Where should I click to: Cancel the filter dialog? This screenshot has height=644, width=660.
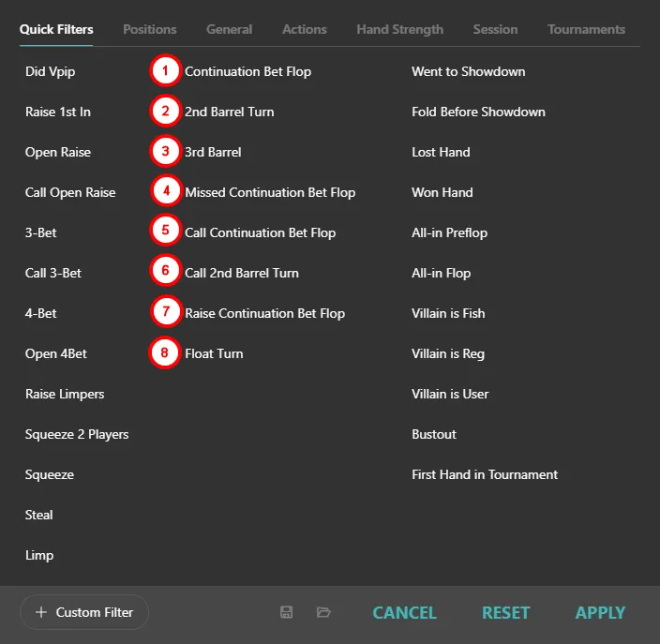(x=404, y=612)
